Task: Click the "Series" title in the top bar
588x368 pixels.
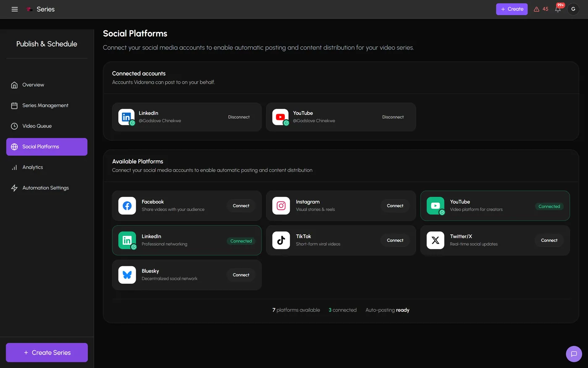Action: (45, 9)
